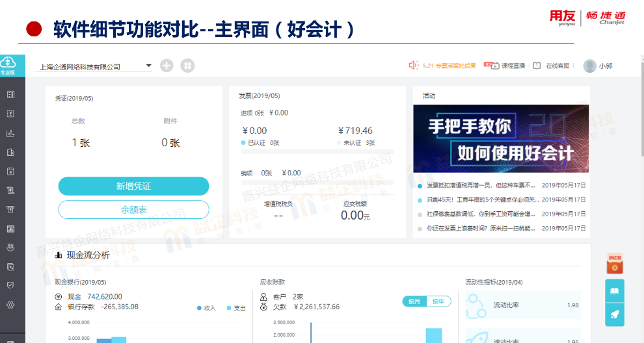Click the 已认证 0张 label

click(x=260, y=143)
